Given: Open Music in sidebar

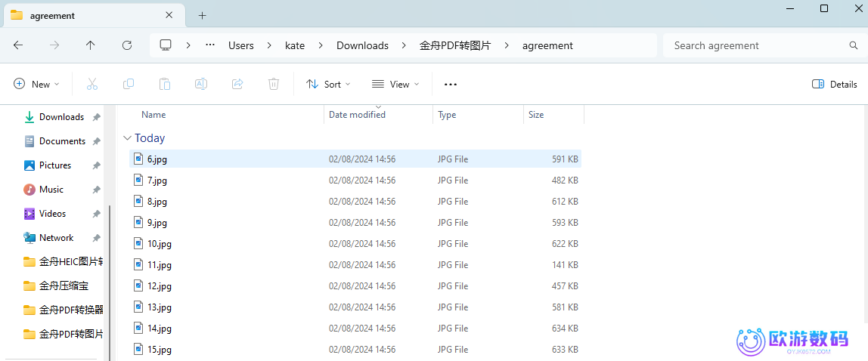Looking at the screenshot, I should tap(51, 190).
